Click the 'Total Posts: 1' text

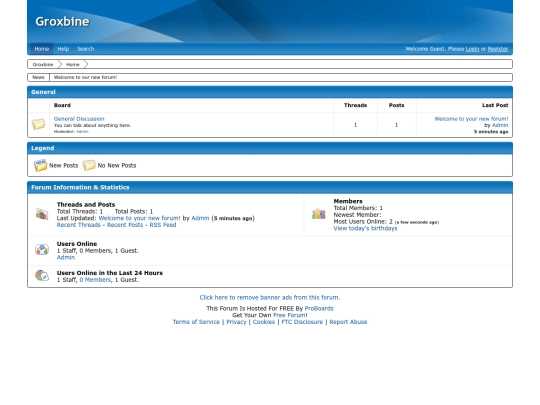pyautogui.click(x=134, y=211)
